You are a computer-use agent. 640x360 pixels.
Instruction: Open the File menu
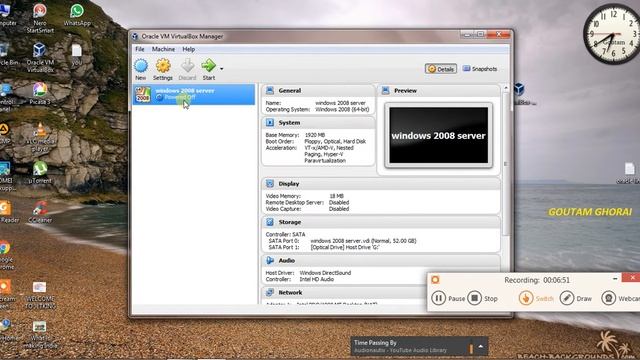(140, 49)
